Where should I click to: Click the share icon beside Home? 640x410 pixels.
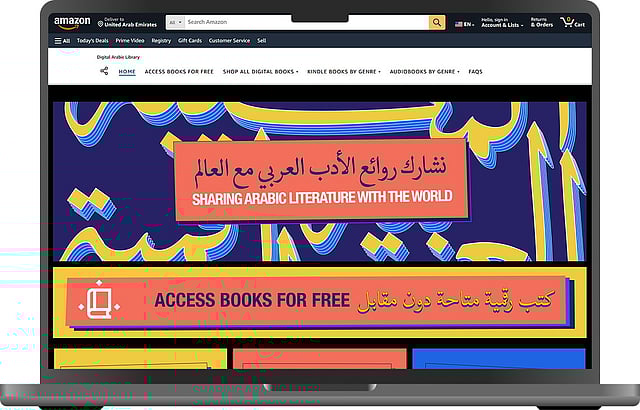coord(104,71)
